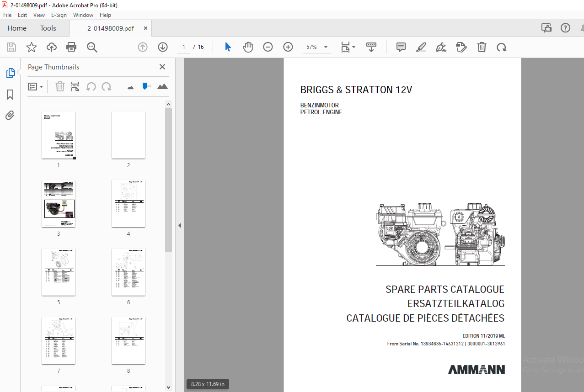The image size is (584, 392).
Task: Close the Page Thumbnails panel
Action: (162, 67)
